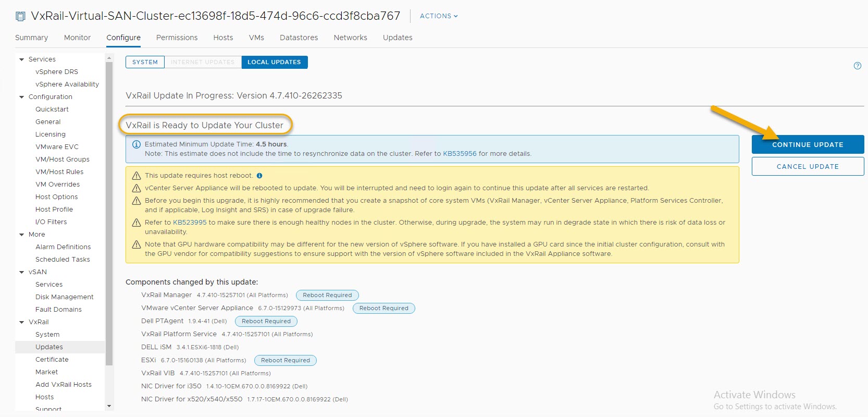Collapse the More tree group
This screenshot has width=868, height=417.
tap(22, 235)
